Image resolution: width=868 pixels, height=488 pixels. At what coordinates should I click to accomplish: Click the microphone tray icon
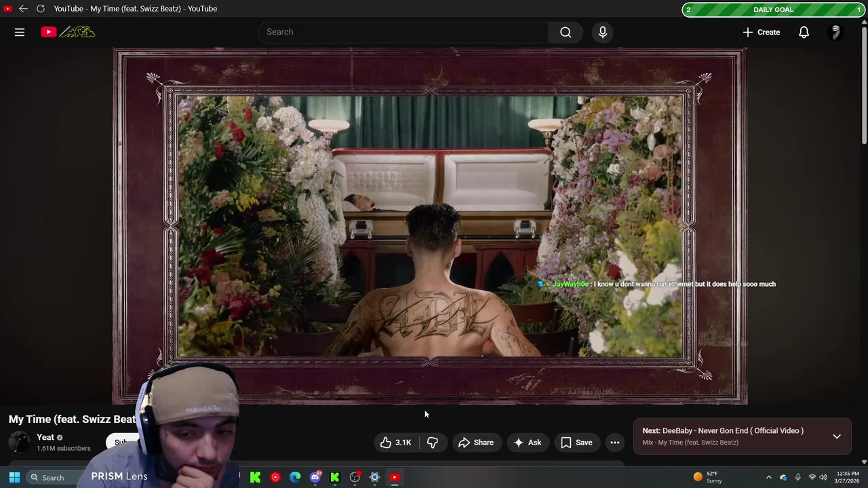pyautogui.click(x=797, y=477)
